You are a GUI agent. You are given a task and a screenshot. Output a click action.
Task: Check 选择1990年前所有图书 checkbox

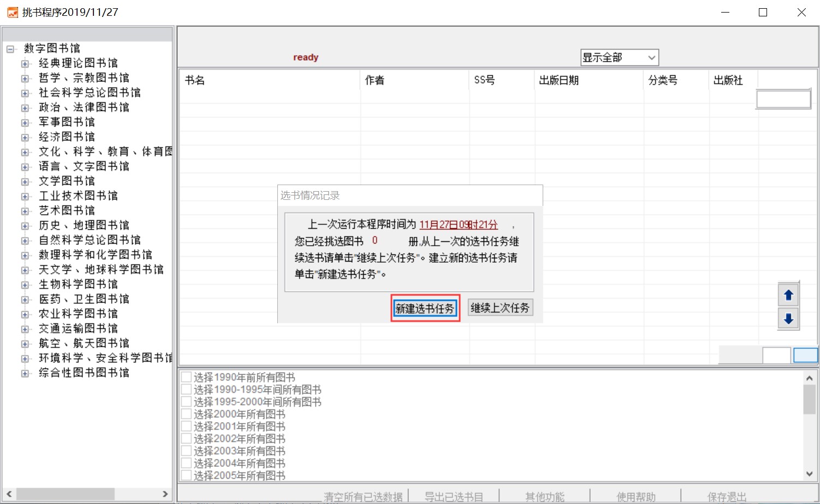point(186,377)
